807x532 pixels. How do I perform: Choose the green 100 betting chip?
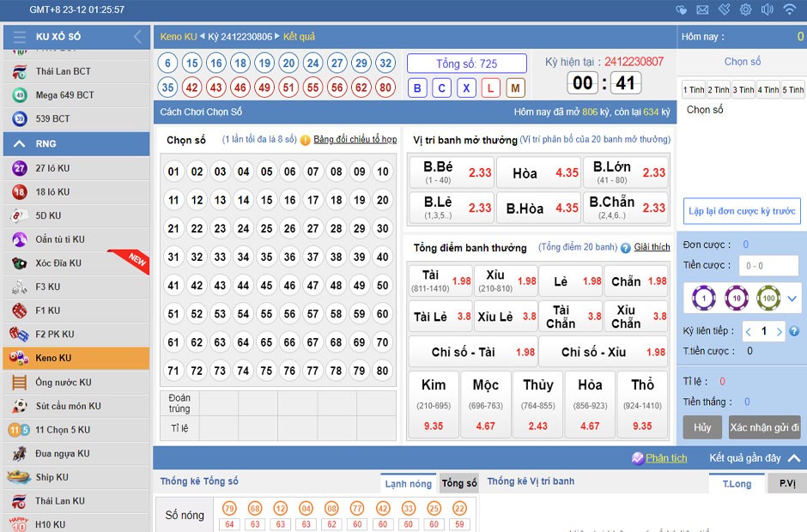[767, 298]
